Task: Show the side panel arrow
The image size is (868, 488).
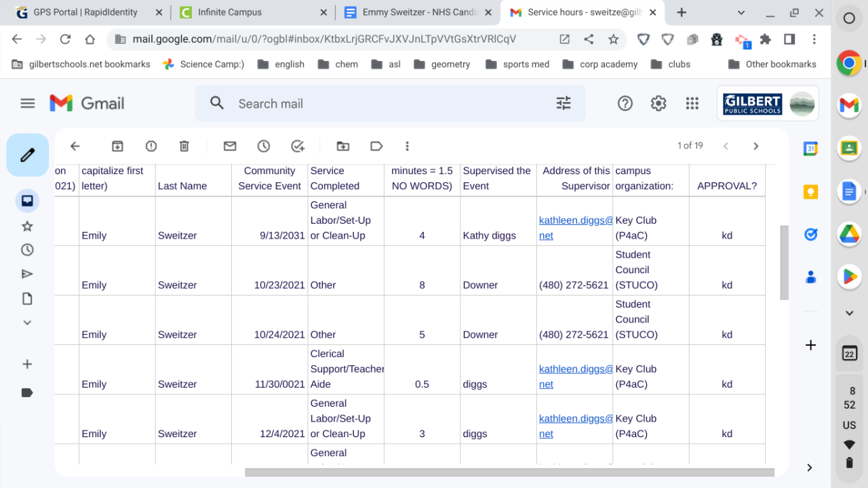Action: click(810, 467)
